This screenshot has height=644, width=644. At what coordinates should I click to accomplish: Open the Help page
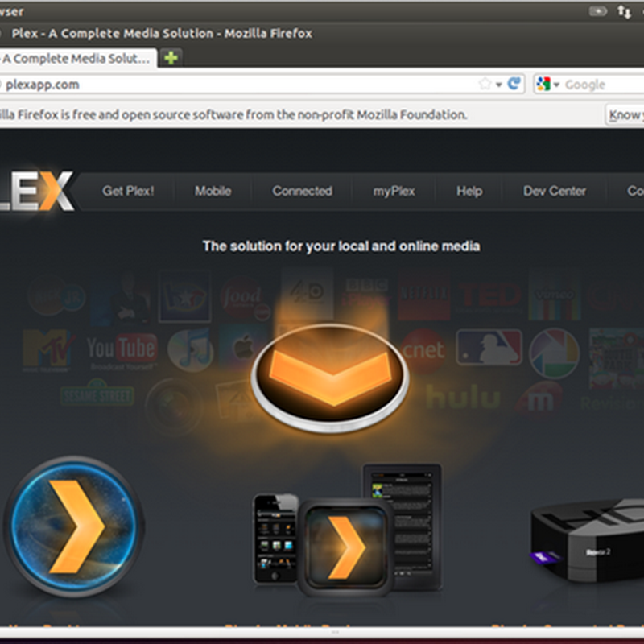pos(469,192)
